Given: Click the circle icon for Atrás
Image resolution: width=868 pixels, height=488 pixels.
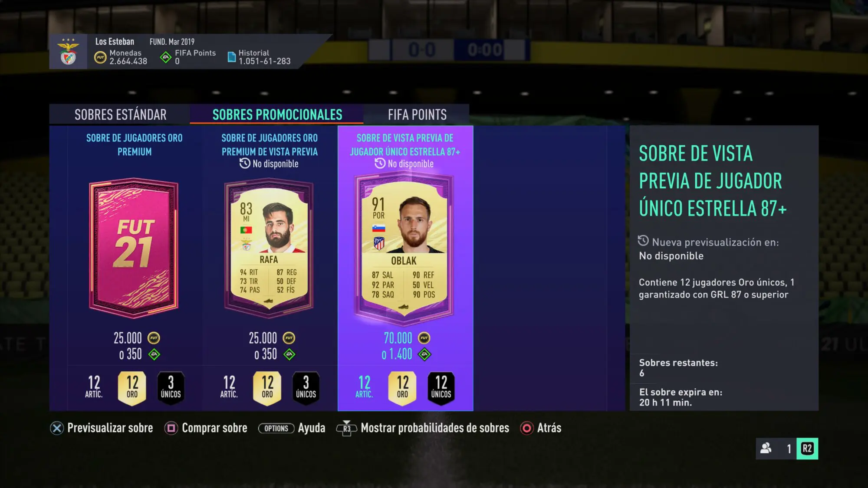Looking at the screenshot, I should coord(526,428).
